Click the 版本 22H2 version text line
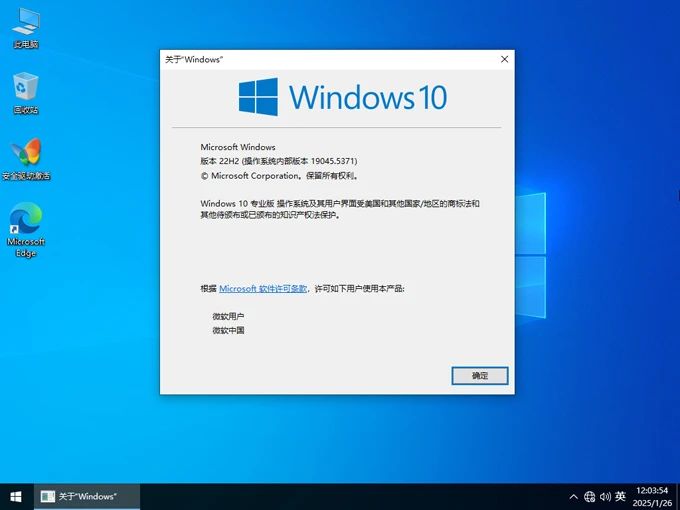Screen dimensions: 680x510 coord(279,161)
